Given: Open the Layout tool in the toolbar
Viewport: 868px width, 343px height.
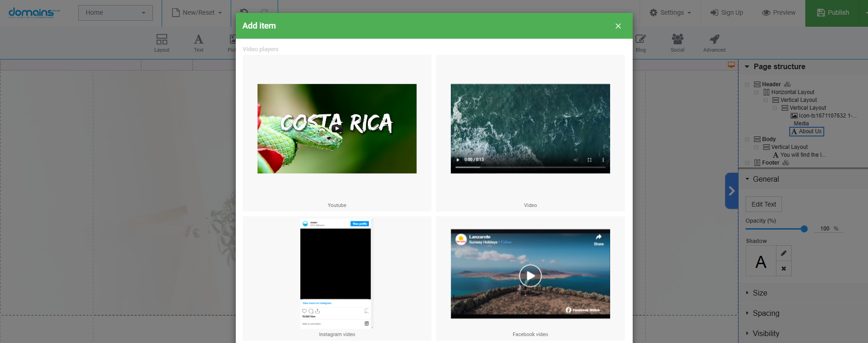Looking at the screenshot, I should [x=162, y=43].
